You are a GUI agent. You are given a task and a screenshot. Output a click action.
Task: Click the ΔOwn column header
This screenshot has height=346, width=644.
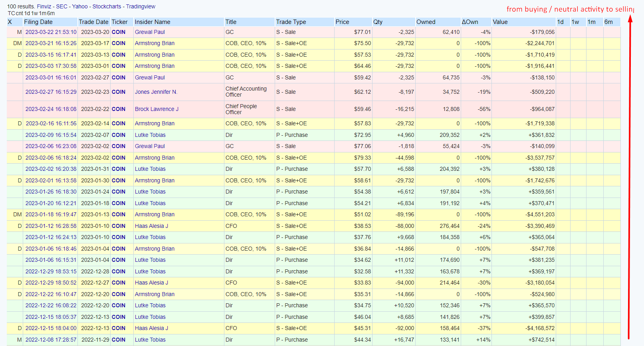[x=470, y=22]
